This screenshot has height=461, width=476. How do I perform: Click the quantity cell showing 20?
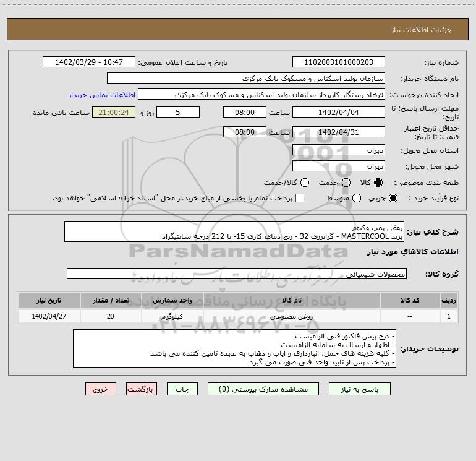(111, 316)
